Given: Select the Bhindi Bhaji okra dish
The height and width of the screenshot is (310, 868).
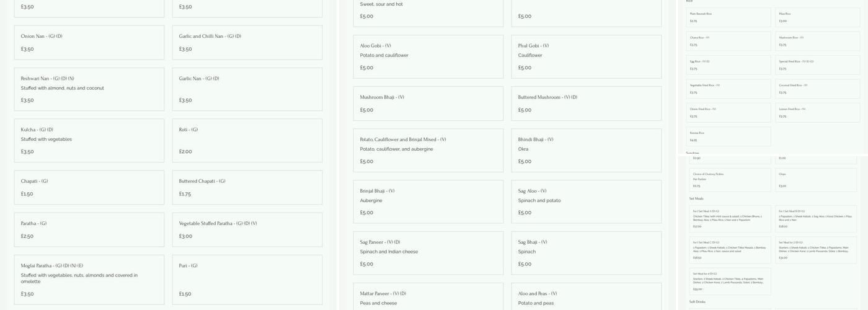Looking at the screenshot, I should (586, 150).
